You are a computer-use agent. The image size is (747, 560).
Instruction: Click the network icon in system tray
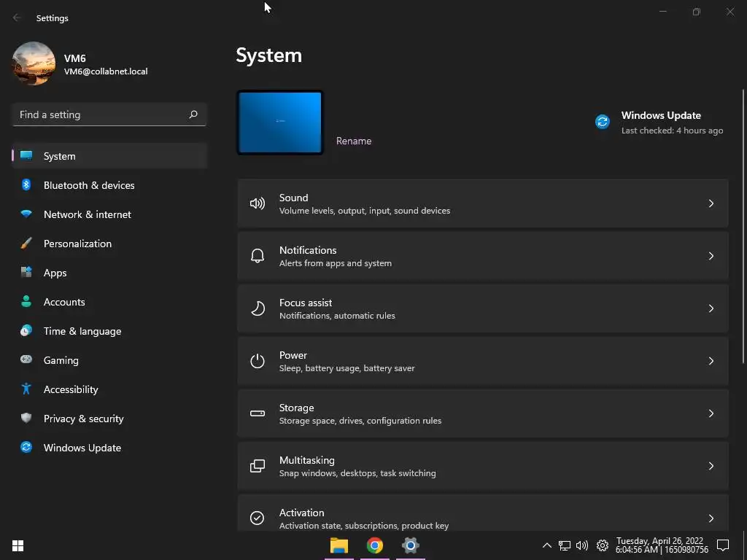565,545
